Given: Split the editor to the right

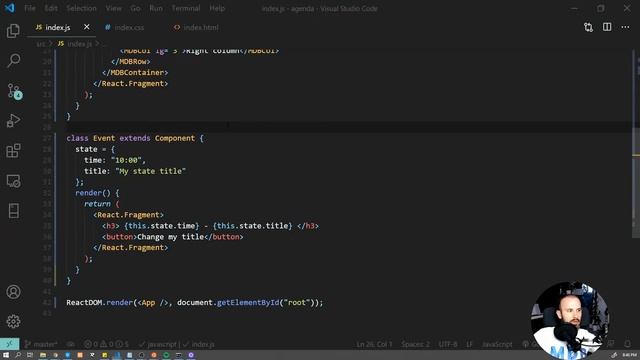Looking at the screenshot, I should (x=607, y=27).
